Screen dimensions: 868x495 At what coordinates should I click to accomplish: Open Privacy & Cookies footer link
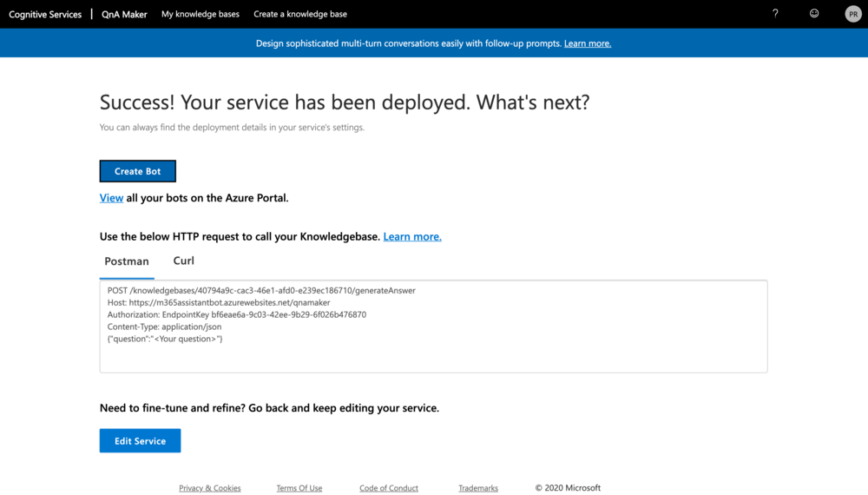[x=210, y=488]
